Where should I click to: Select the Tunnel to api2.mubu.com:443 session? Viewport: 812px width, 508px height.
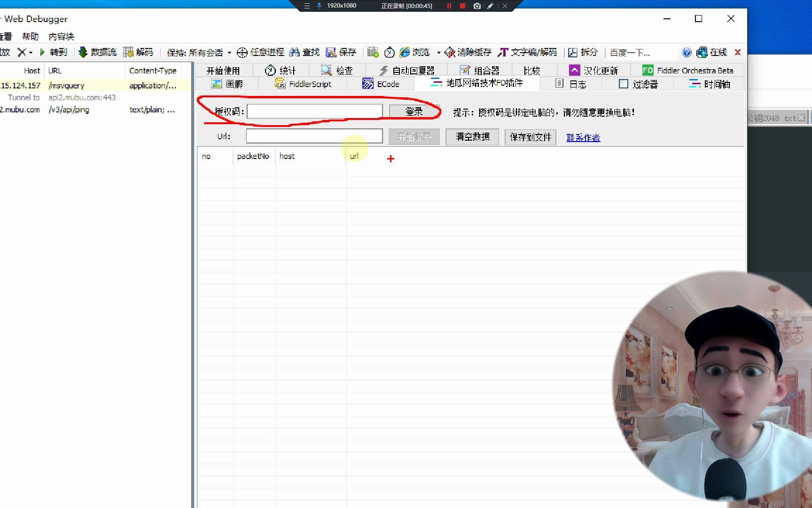click(x=95, y=97)
